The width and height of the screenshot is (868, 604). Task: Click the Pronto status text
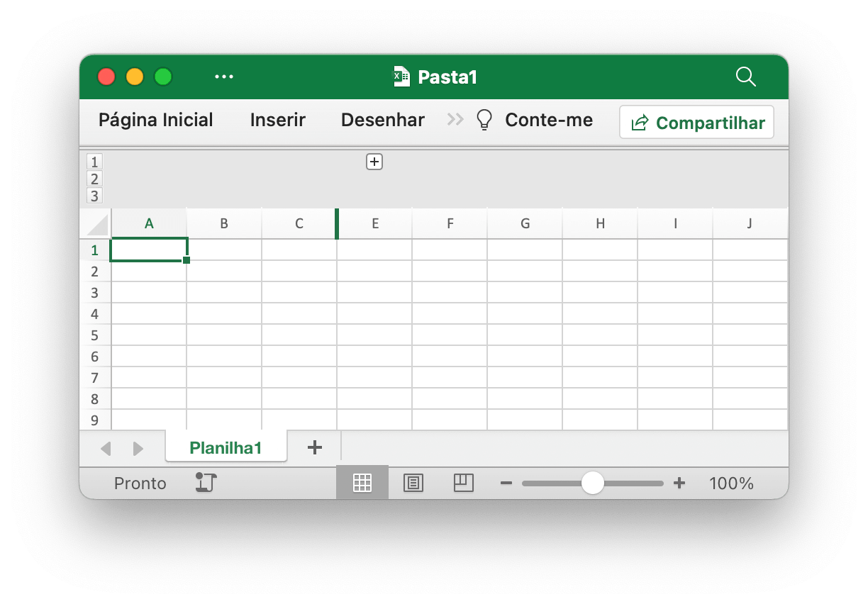click(140, 483)
